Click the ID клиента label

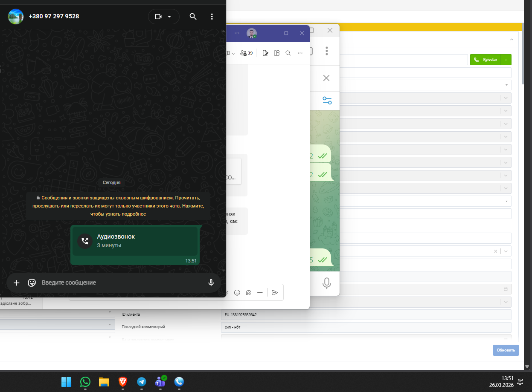[x=131, y=314]
